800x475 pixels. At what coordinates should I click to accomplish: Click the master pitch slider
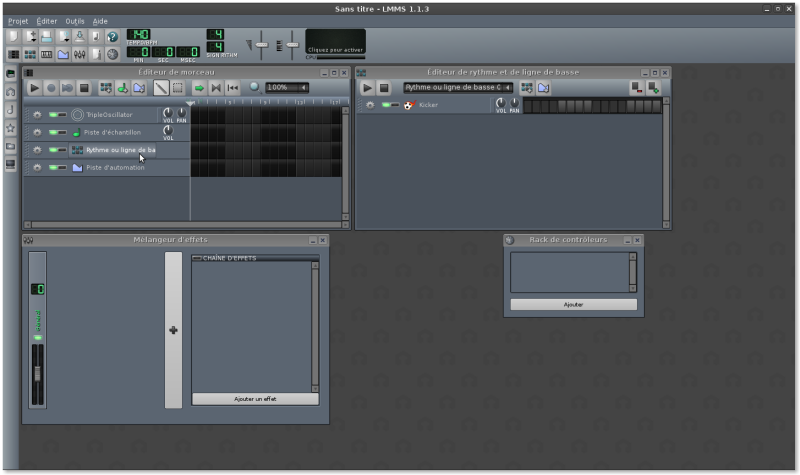[x=292, y=45]
